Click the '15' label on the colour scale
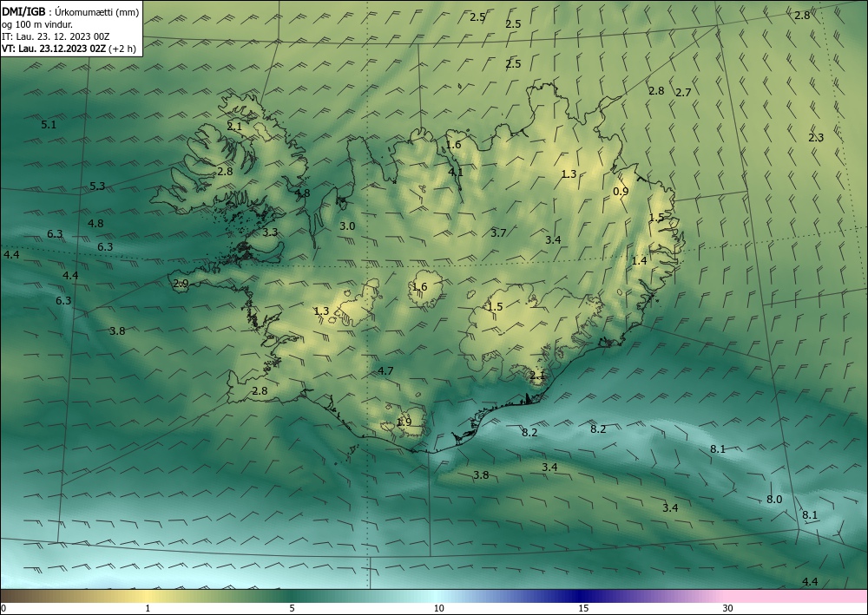This screenshot has height=615, width=868. 583,608
